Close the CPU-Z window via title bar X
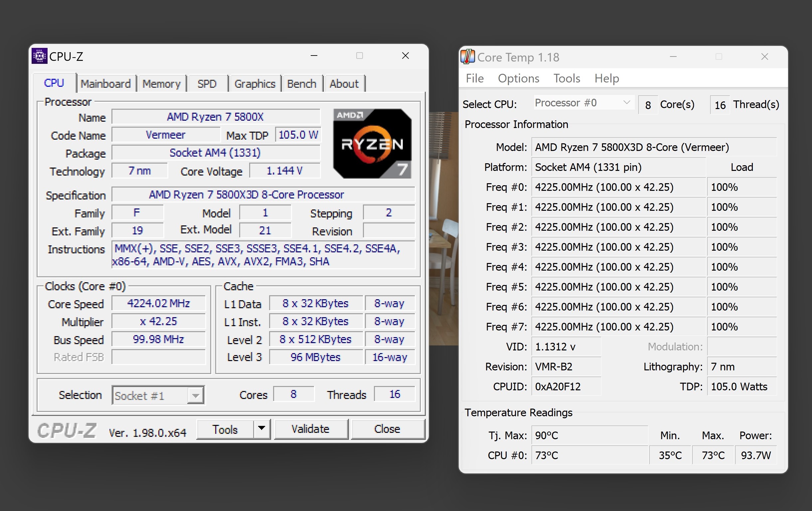The height and width of the screenshot is (511, 812). coord(405,56)
